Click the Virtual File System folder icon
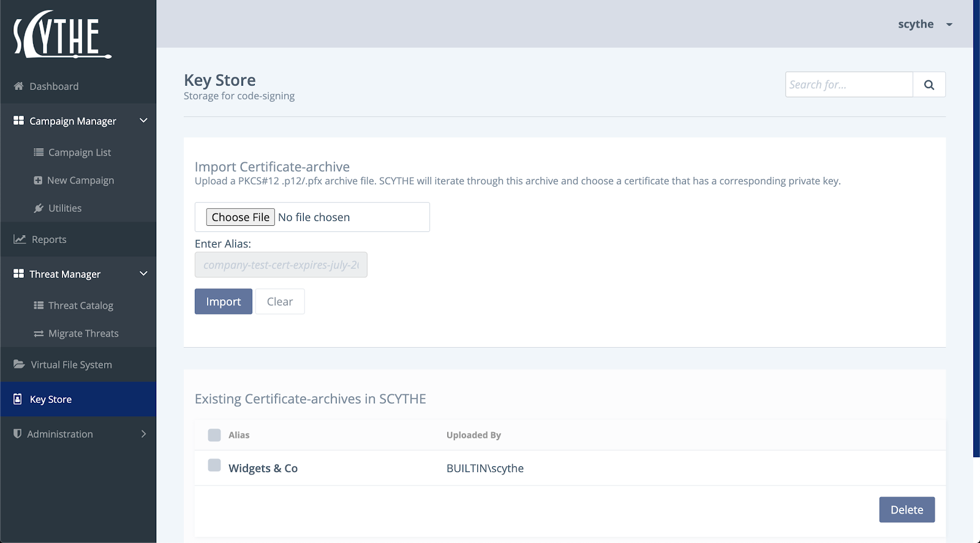 pyautogui.click(x=19, y=364)
